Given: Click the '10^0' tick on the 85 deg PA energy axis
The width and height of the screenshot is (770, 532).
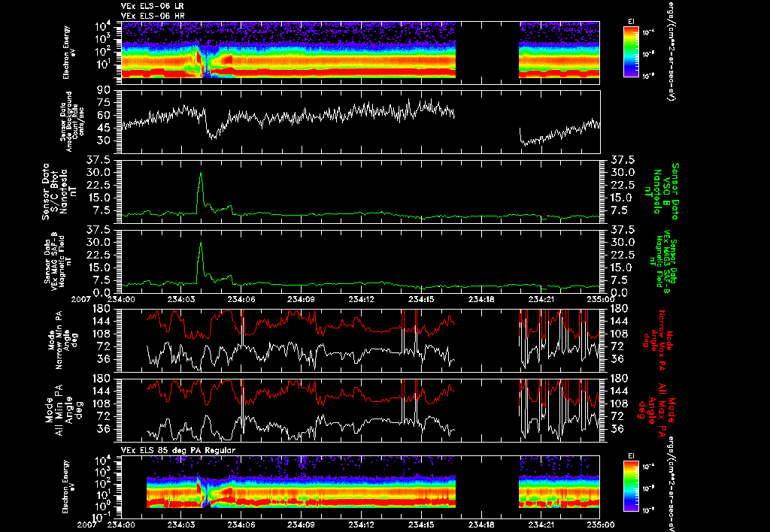Looking at the screenshot, I should 104,506.
